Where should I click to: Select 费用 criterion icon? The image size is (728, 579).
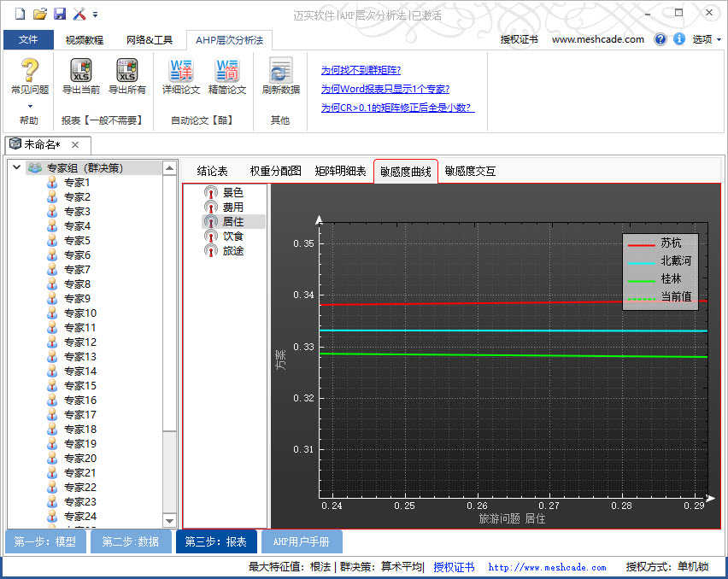click(x=211, y=207)
